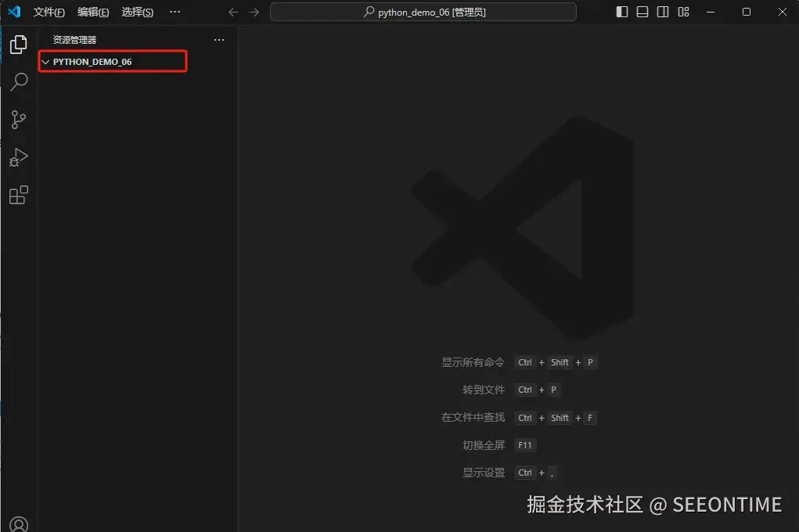Open the 编辑 menu
The image size is (799, 532).
point(93,12)
